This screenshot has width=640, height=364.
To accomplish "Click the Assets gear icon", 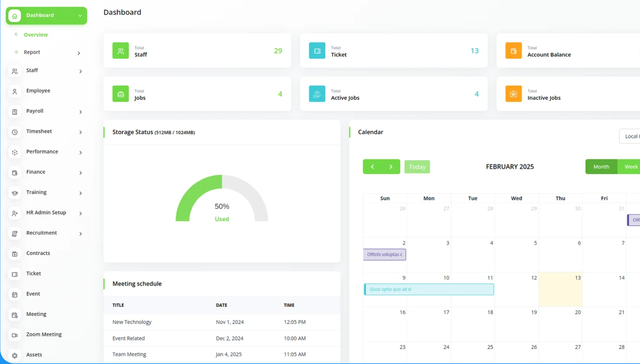I will [x=15, y=355].
